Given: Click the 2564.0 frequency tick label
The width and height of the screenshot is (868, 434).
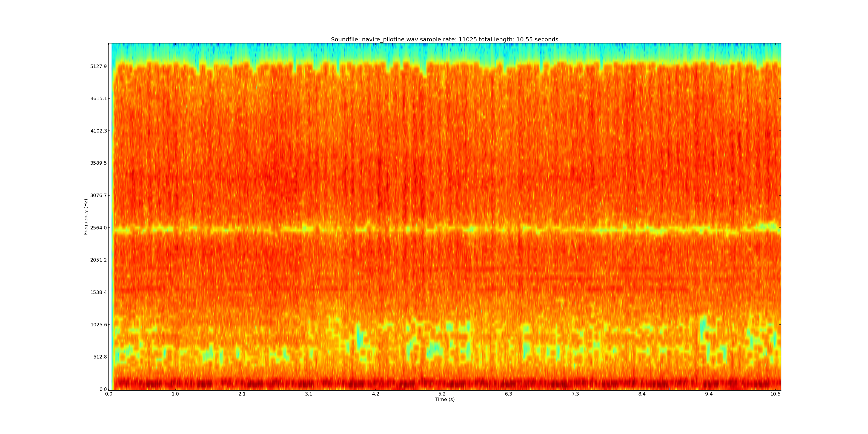Looking at the screenshot, I should [98, 228].
